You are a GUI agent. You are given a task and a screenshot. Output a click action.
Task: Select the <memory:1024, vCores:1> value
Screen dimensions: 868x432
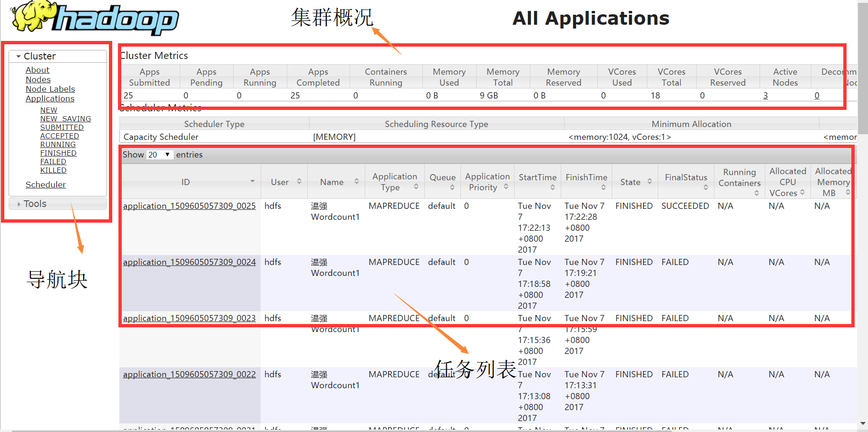click(620, 137)
